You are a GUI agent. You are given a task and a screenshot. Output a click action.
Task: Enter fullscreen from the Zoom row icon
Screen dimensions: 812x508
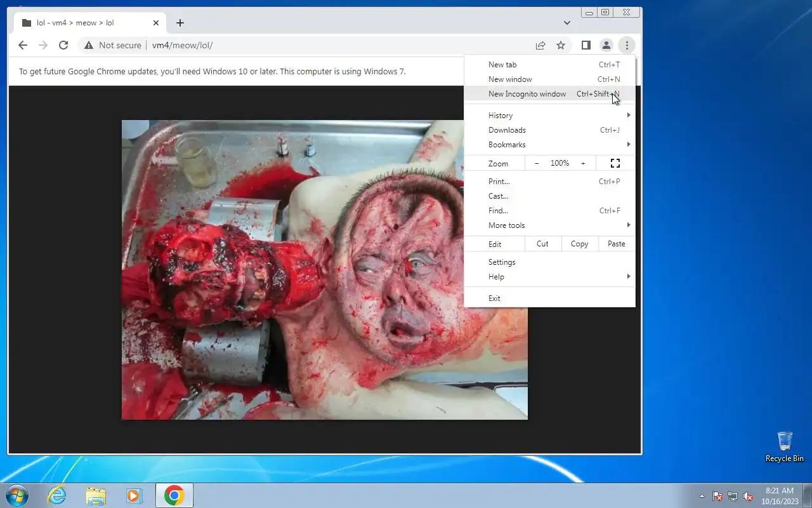pos(615,163)
